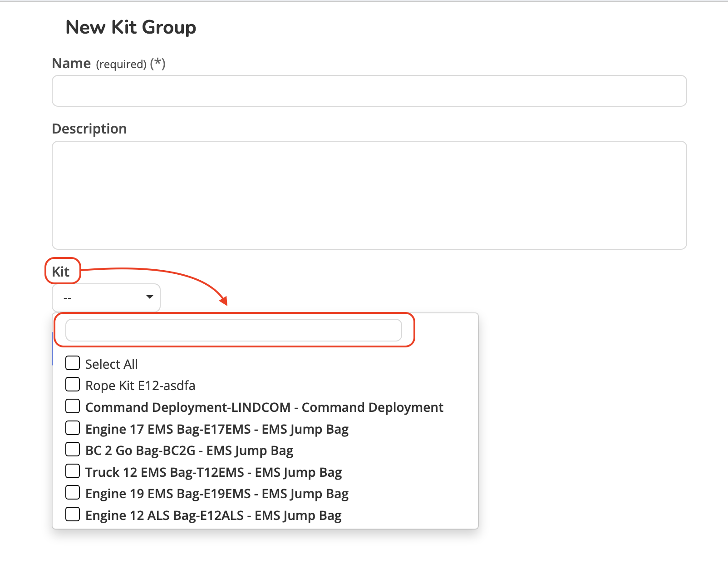
Task: Click the Description field label
Action: pyautogui.click(x=89, y=129)
